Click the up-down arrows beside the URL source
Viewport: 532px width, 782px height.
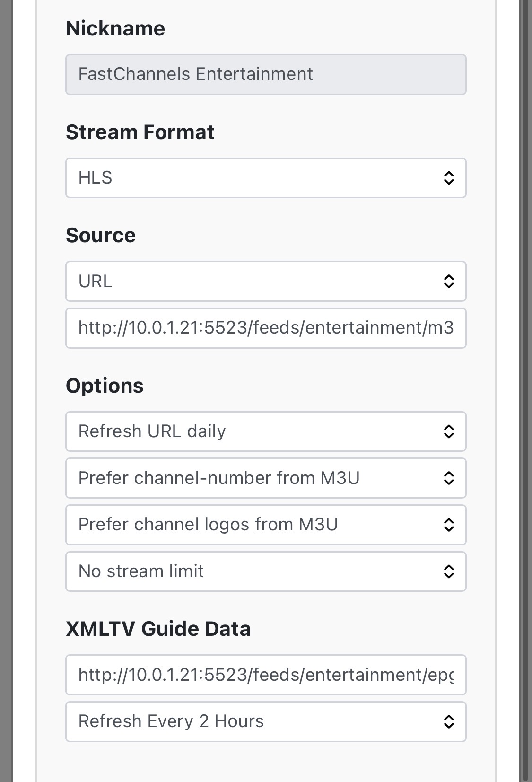[x=448, y=281]
